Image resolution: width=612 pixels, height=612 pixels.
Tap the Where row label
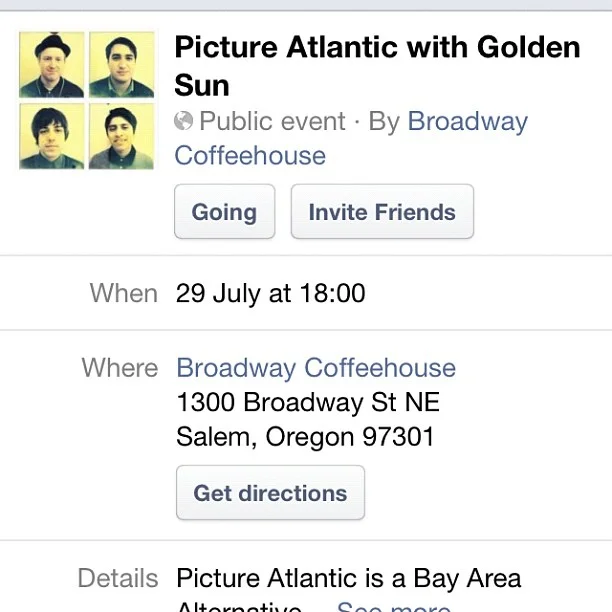click(120, 368)
